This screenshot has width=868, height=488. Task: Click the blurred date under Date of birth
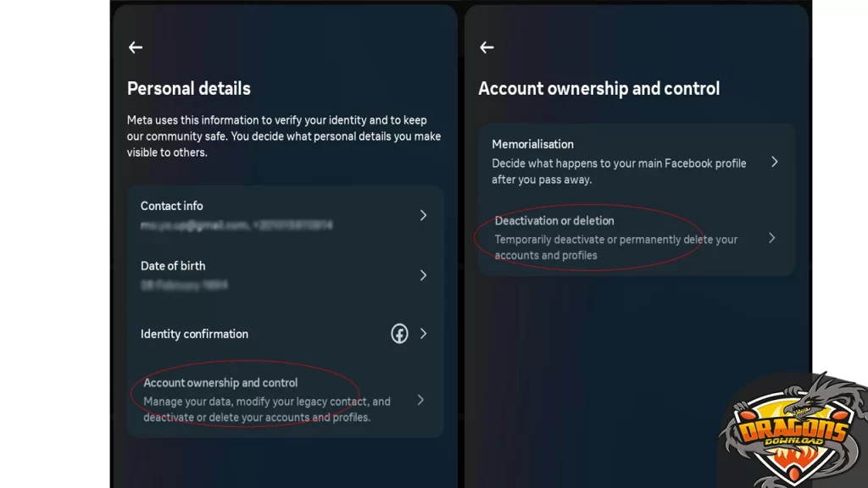click(x=184, y=286)
